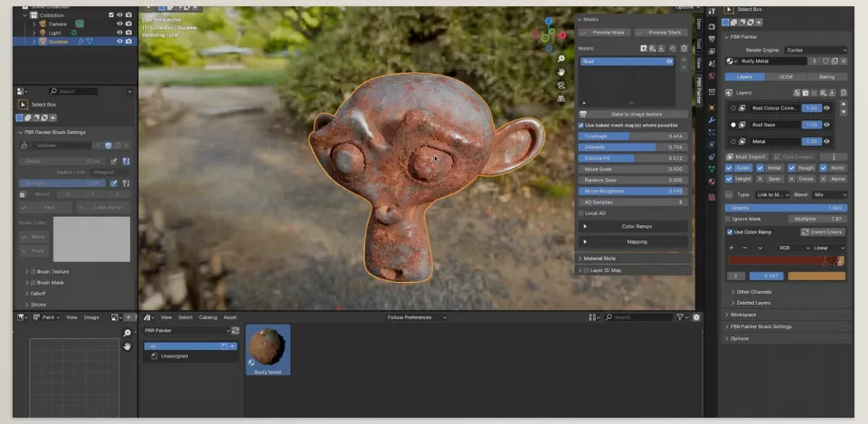This screenshot has height=424, width=868.
Task: Open the Image menu in image editor
Action: (x=91, y=317)
